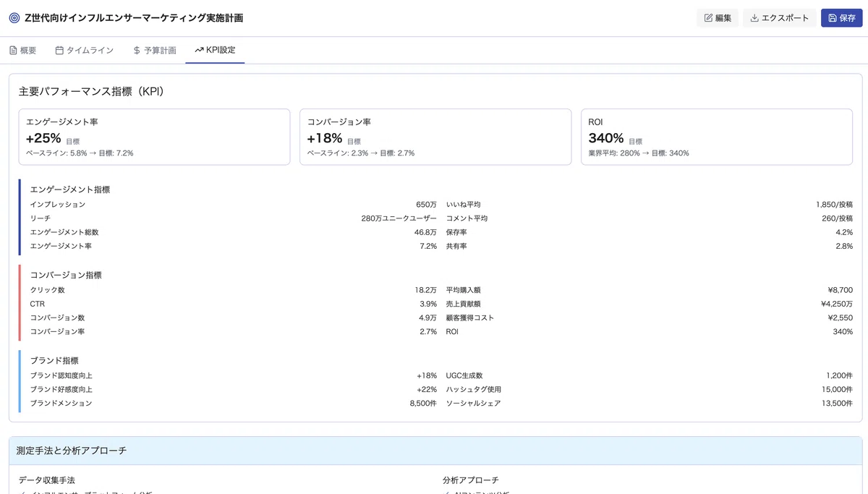Click the ¥8,700 value
The image size is (868, 494).
(x=839, y=290)
